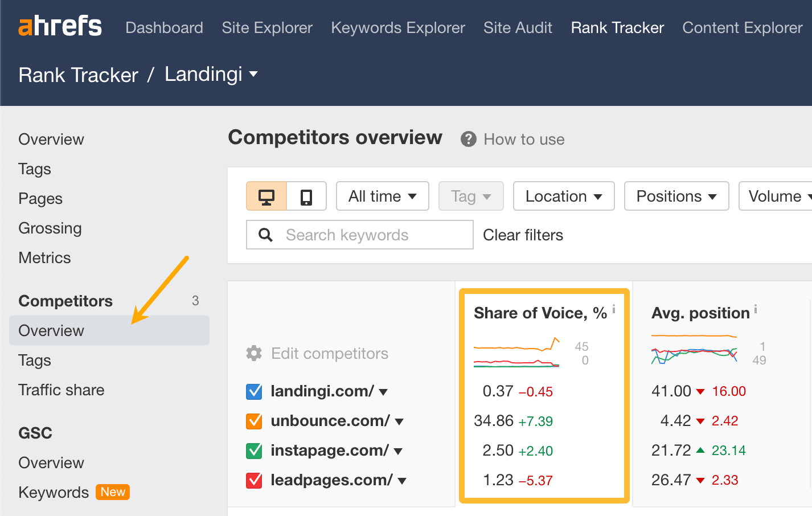Click the ahrefs logo
The width and height of the screenshot is (812, 516).
59,25
